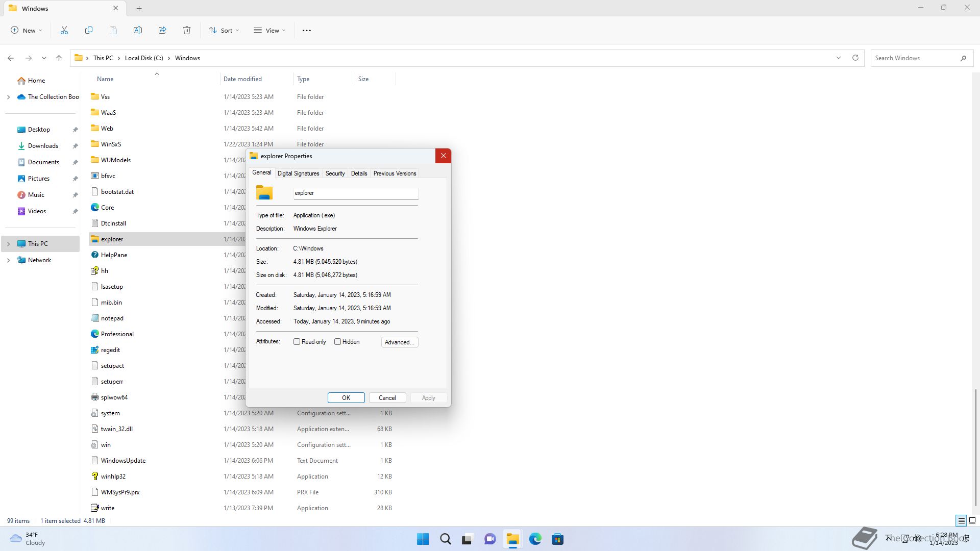Click the Rename icon in the toolbar
The width and height of the screenshot is (980, 551).
pyautogui.click(x=138, y=31)
